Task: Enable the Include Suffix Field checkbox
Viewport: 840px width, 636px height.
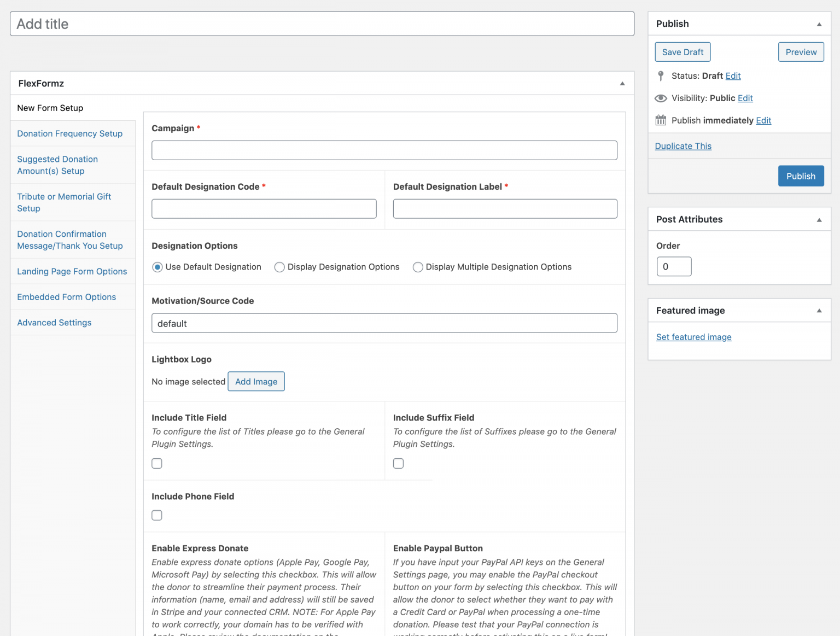Action: pyautogui.click(x=398, y=463)
